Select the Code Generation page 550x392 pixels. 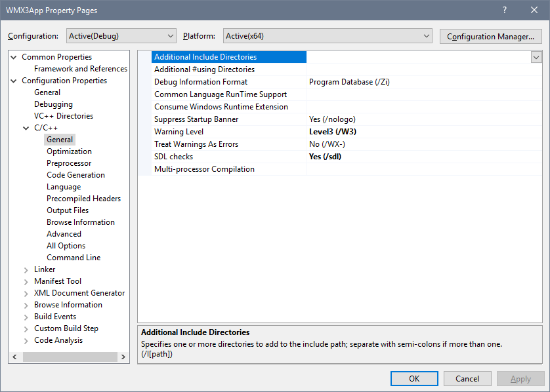75,174
